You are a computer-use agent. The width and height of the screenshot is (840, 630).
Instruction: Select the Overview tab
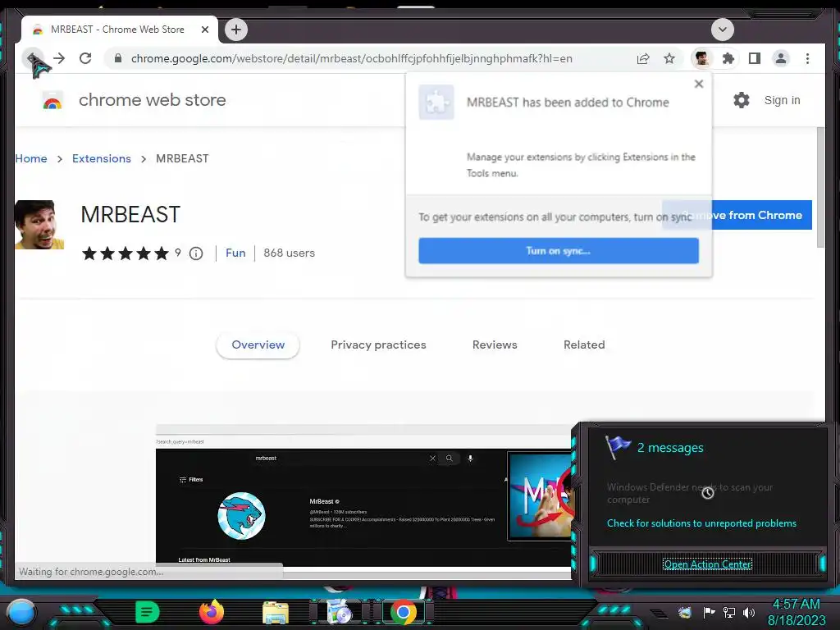(258, 345)
